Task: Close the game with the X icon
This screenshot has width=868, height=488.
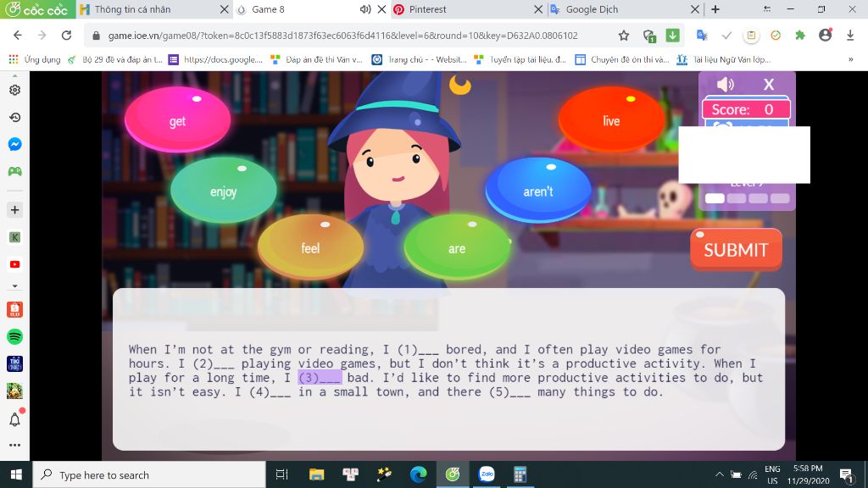Action: 768,84
